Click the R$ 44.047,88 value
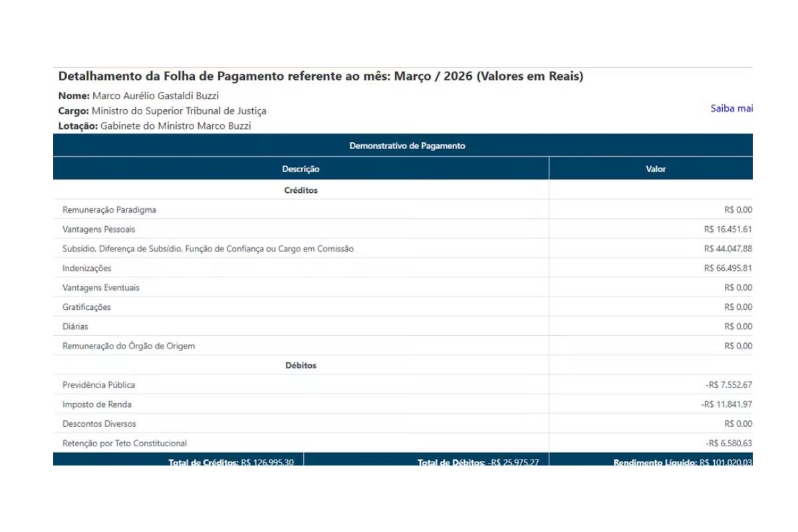 [x=728, y=249]
